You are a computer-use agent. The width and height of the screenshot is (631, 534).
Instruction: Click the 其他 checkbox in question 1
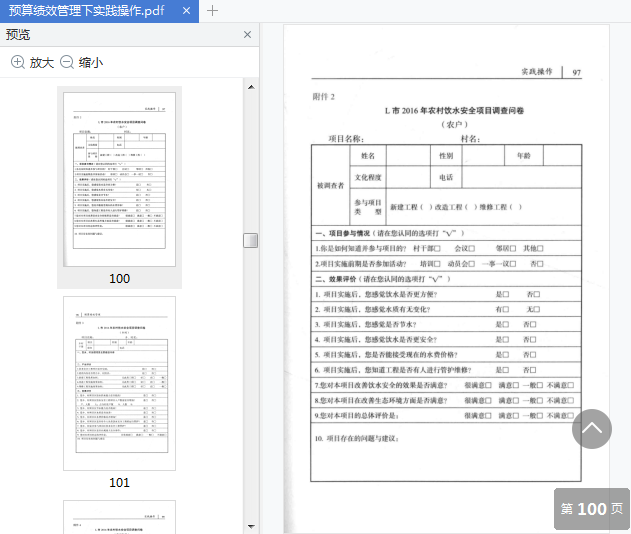point(540,249)
